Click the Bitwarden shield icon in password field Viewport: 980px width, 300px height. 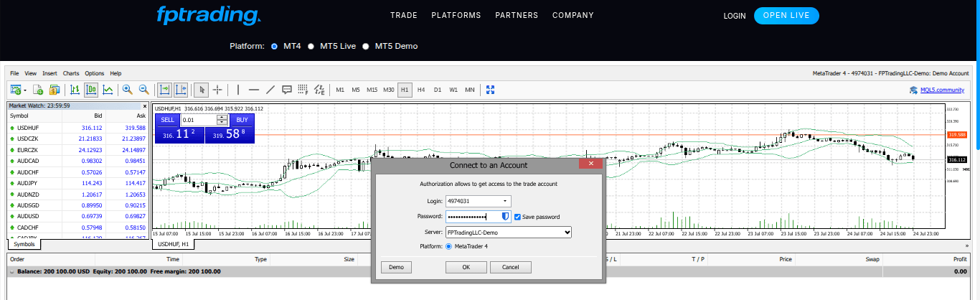pyautogui.click(x=504, y=216)
